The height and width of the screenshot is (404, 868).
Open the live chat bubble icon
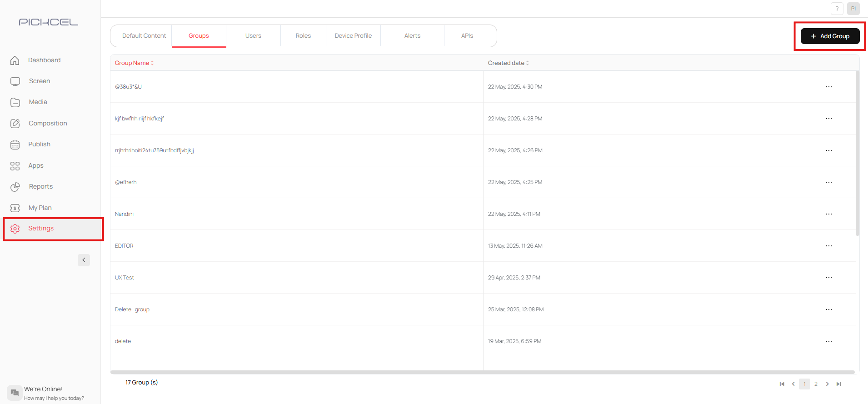click(x=15, y=392)
